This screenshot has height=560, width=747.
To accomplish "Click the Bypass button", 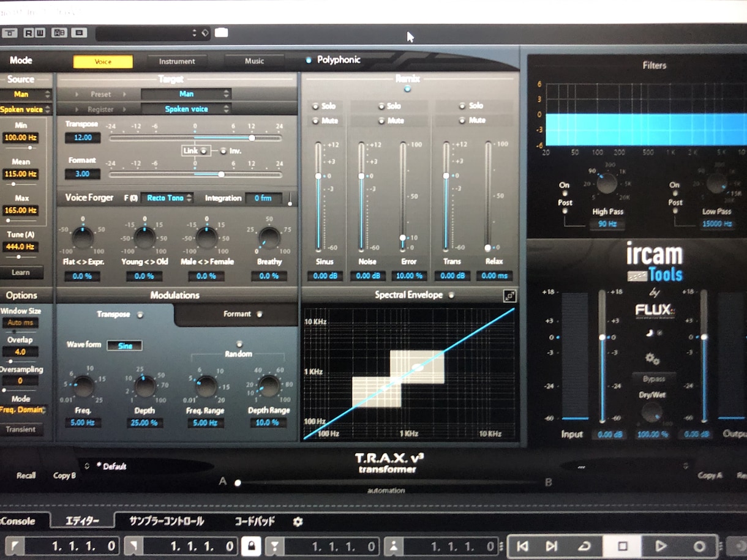I will (653, 379).
